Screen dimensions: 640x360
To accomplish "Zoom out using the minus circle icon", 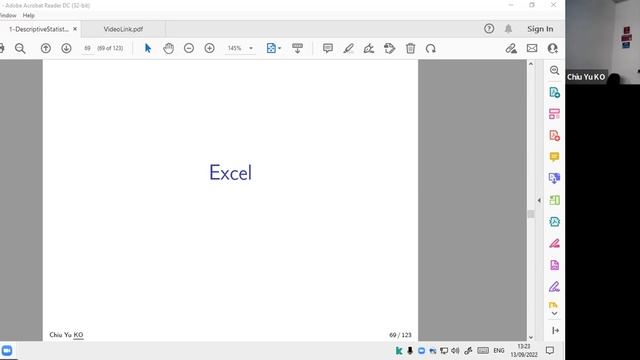I will [x=189, y=48].
